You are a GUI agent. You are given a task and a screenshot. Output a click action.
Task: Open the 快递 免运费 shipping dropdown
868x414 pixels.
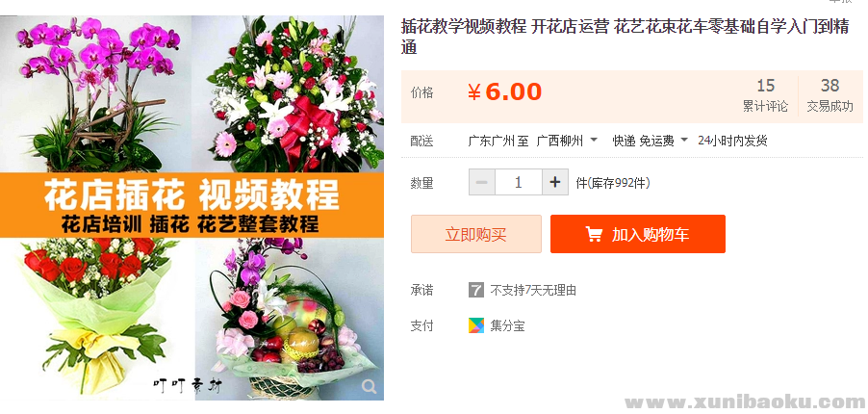tap(650, 141)
